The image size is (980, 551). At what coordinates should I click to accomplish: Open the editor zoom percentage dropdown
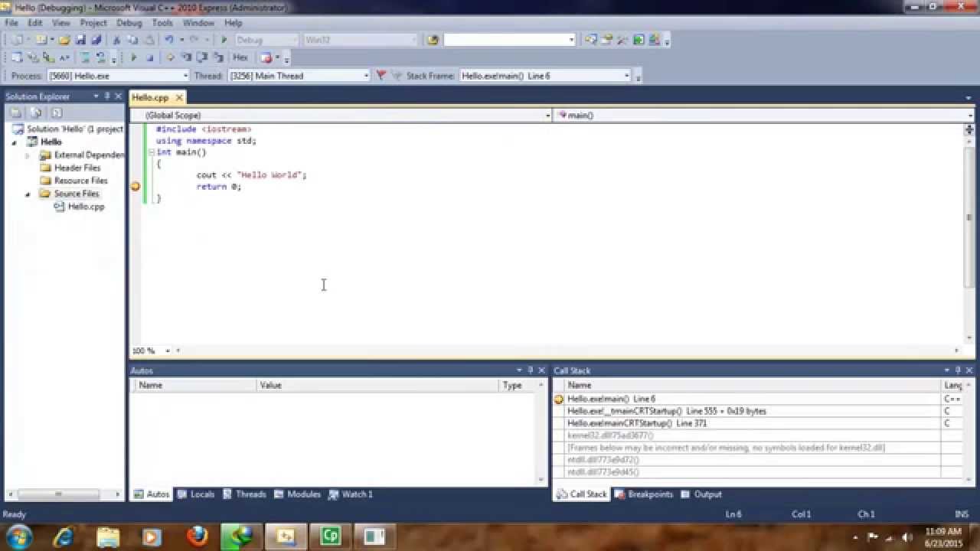click(168, 350)
